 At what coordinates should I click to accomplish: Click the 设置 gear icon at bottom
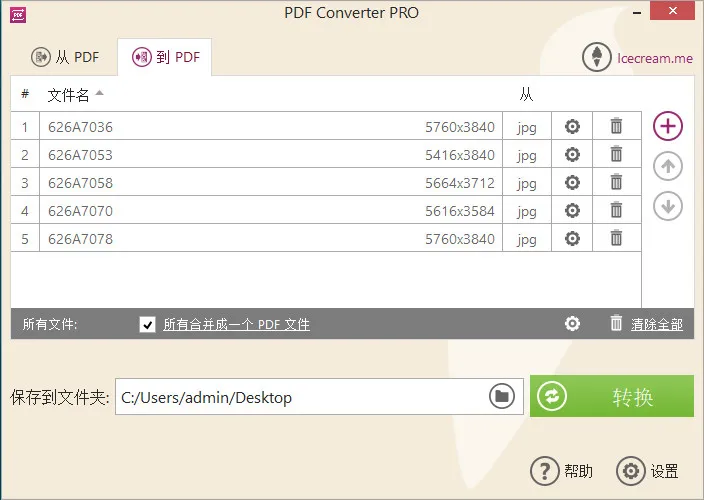(631, 471)
